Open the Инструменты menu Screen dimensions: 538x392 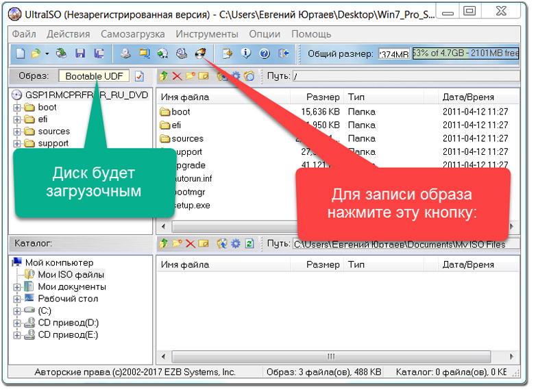(x=207, y=34)
